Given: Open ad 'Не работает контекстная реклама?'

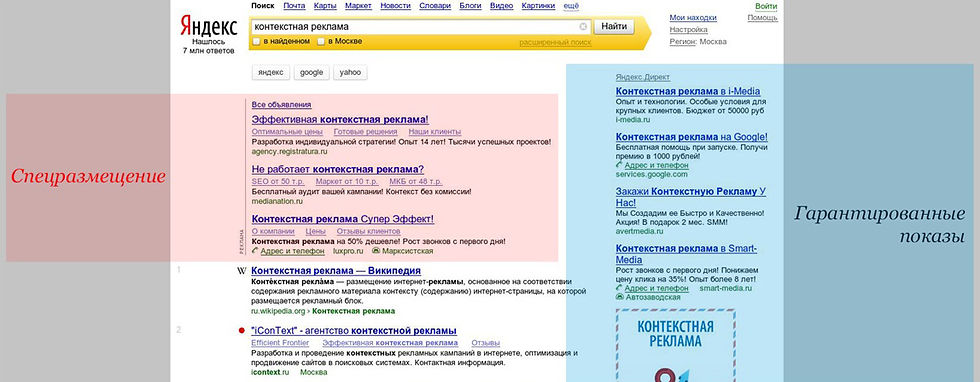Looking at the screenshot, I should pos(338,169).
